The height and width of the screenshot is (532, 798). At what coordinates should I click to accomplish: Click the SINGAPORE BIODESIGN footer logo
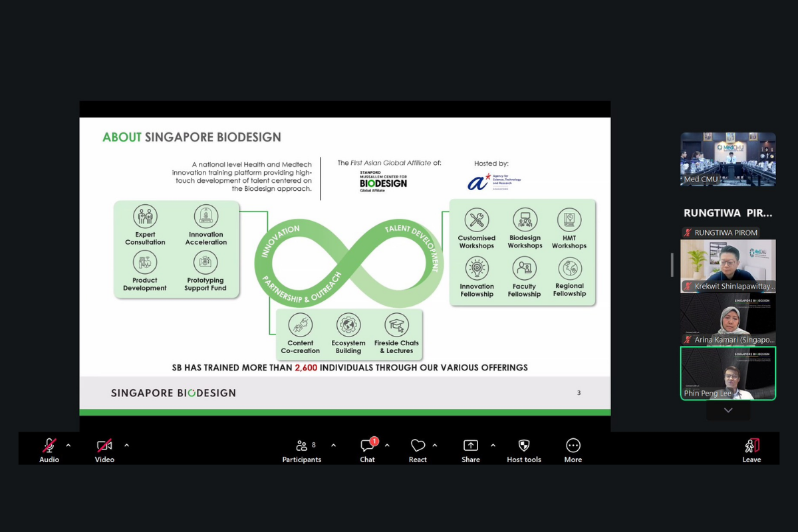pyautogui.click(x=174, y=393)
